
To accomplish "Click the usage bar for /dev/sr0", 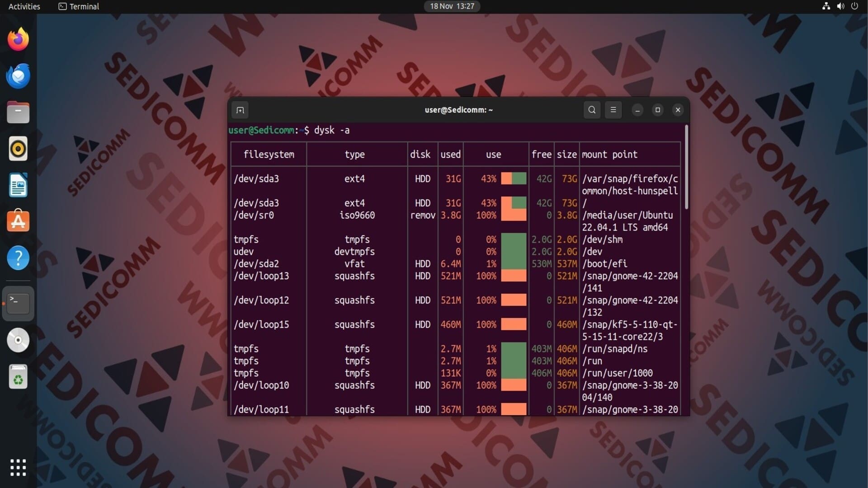I will pyautogui.click(x=514, y=215).
